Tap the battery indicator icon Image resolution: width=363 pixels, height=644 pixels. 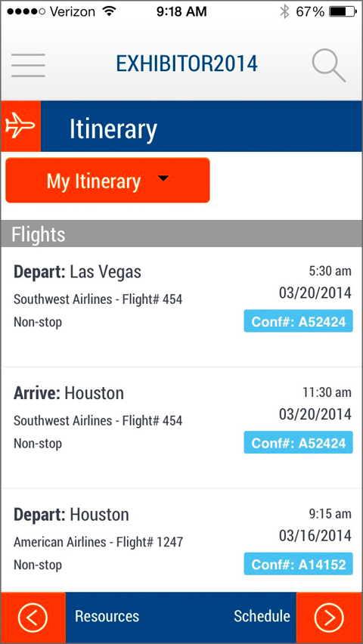pyautogui.click(x=343, y=11)
